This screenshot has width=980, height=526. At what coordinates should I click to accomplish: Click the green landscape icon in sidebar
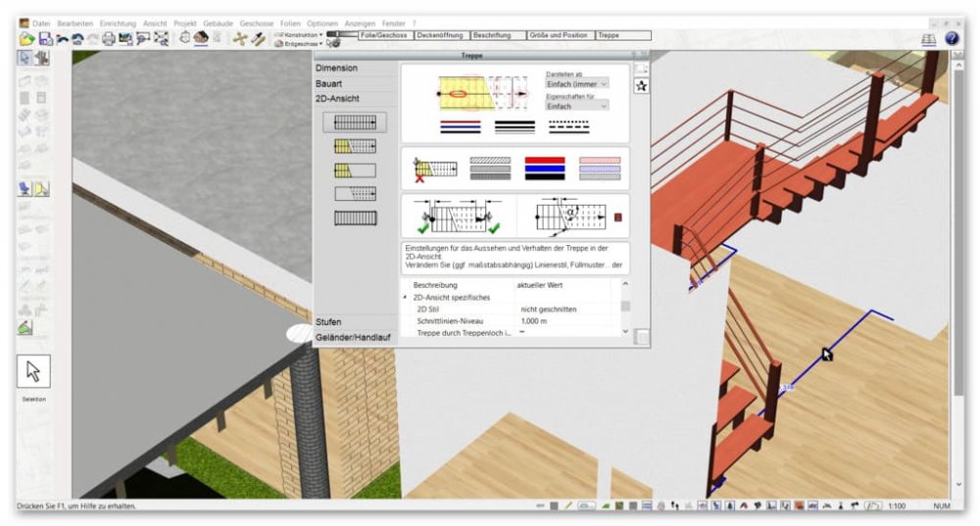click(x=24, y=327)
